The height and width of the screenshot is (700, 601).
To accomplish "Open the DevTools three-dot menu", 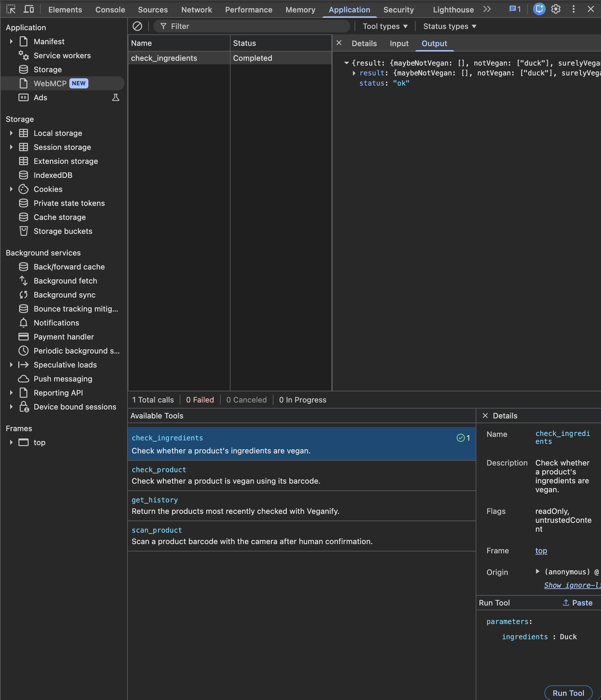I will [x=573, y=9].
